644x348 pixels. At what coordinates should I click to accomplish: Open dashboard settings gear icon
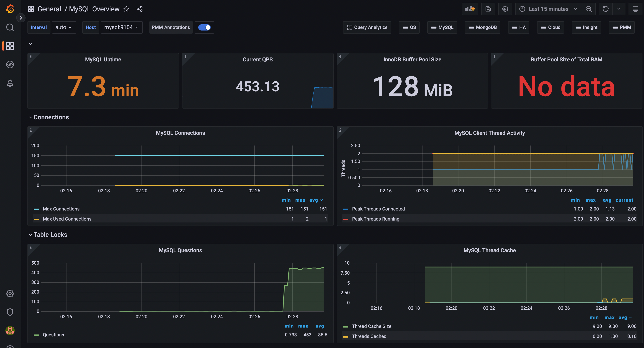pyautogui.click(x=505, y=9)
